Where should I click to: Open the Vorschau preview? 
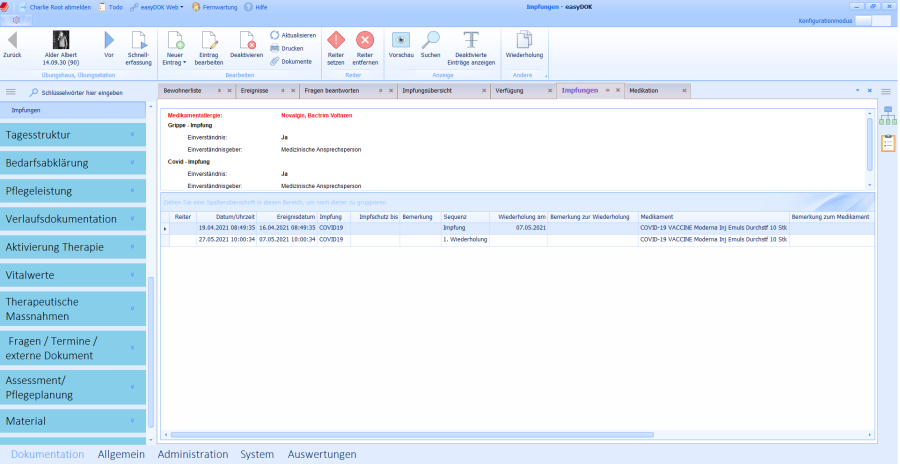click(401, 41)
